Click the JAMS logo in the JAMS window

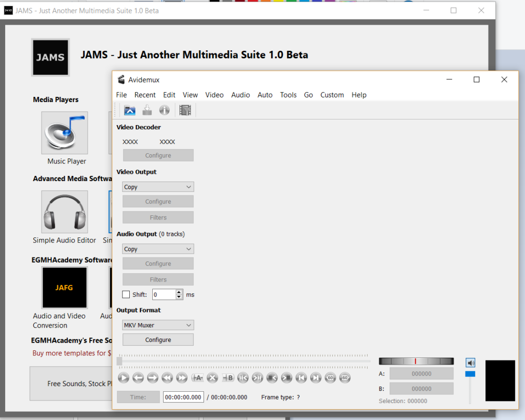click(51, 57)
